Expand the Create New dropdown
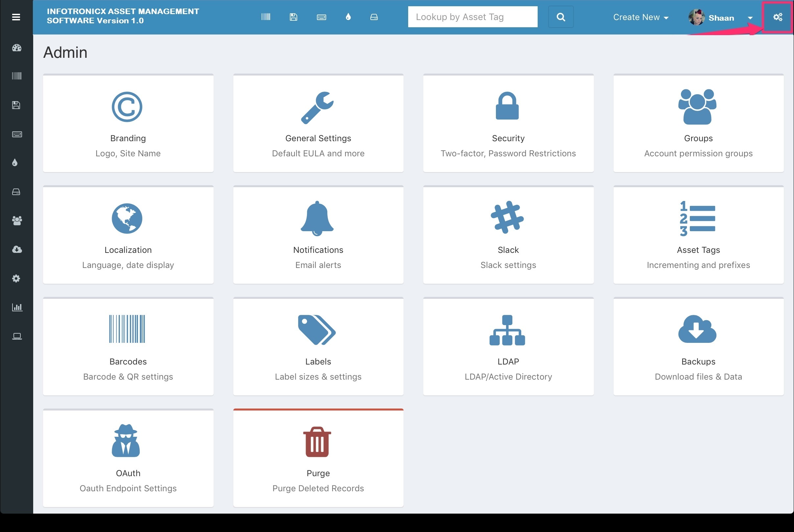Screen dimensions: 794x532 [640, 17]
